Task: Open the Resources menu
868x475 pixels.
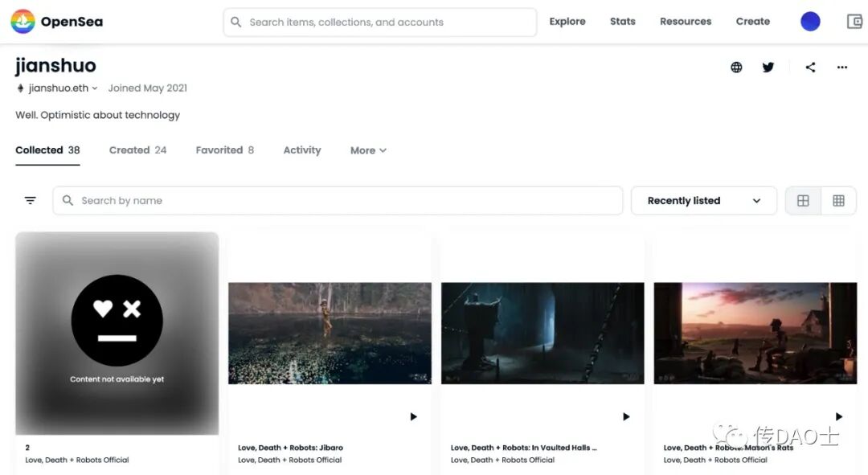Action: (686, 22)
